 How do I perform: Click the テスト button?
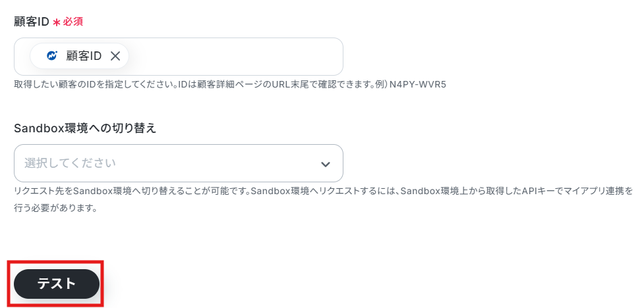click(x=57, y=284)
